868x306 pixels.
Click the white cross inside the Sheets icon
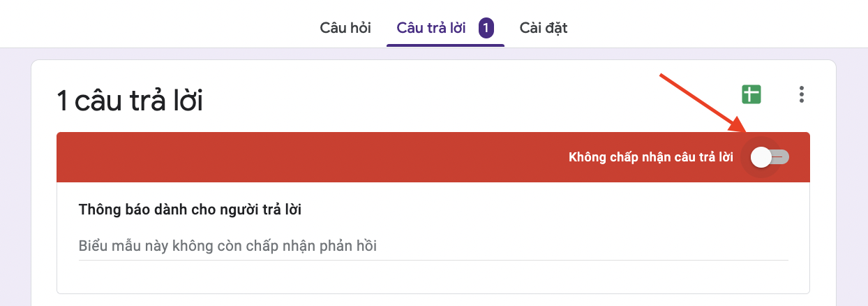click(751, 94)
